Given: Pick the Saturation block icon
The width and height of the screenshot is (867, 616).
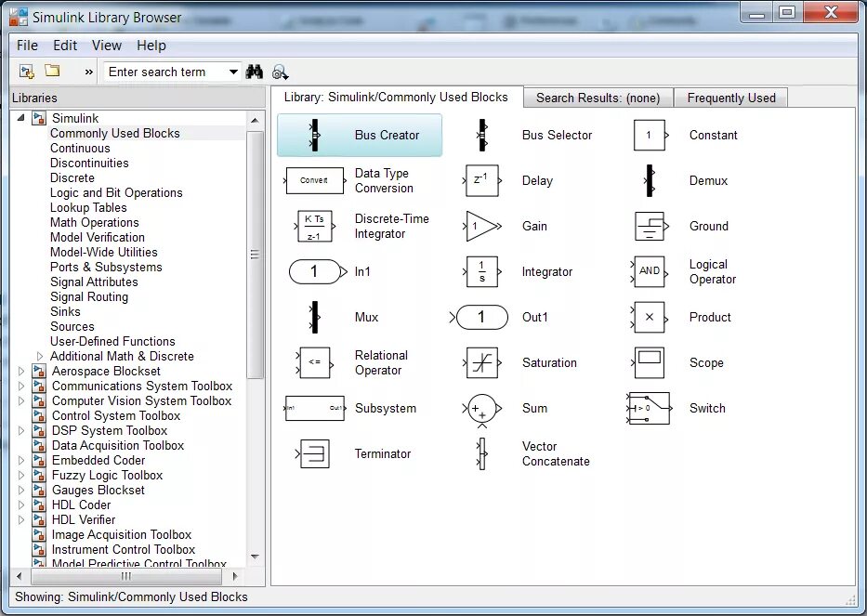Looking at the screenshot, I should tap(481, 362).
